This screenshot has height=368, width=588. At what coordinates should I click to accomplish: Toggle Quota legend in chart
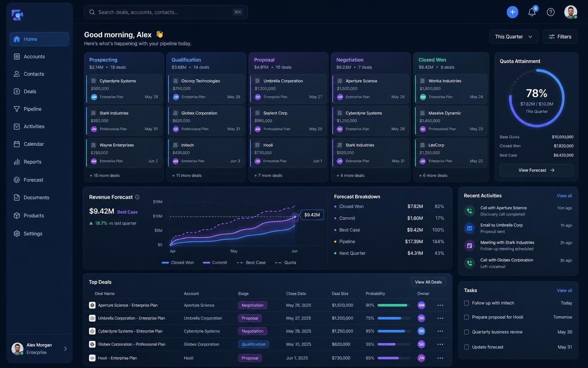286,263
